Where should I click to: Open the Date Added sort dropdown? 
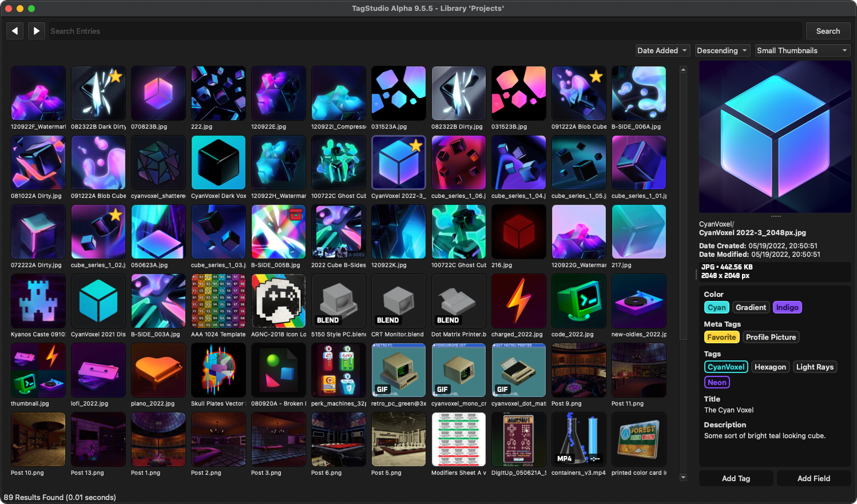[662, 50]
